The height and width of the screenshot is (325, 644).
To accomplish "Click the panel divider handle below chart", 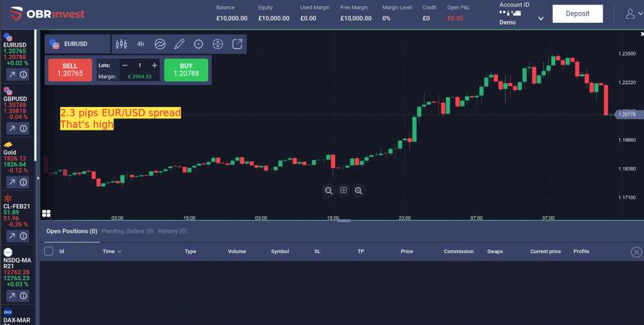I will point(343,221).
